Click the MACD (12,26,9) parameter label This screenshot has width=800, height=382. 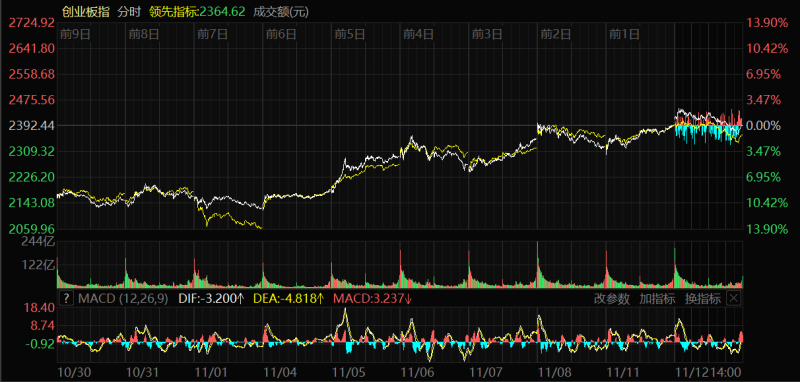tap(123, 299)
